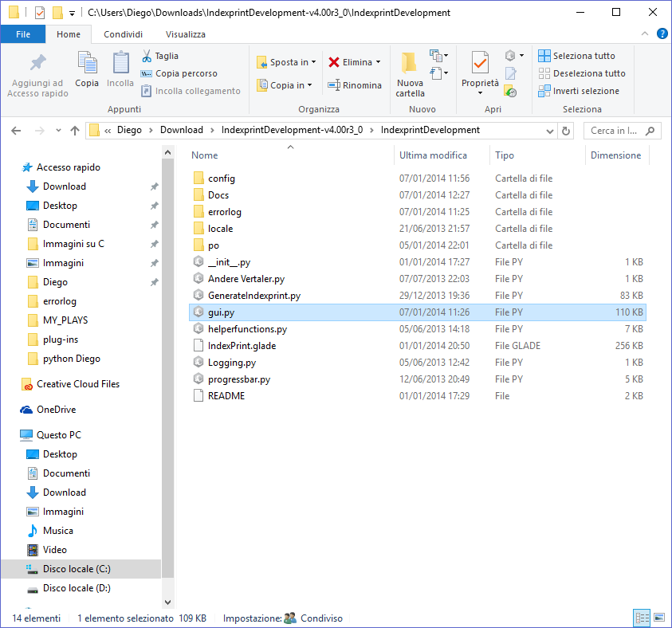672x628 pixels.
Task: Open Proprietà checkmark icon
Action: pyautogui.click(x=480, y=62)
